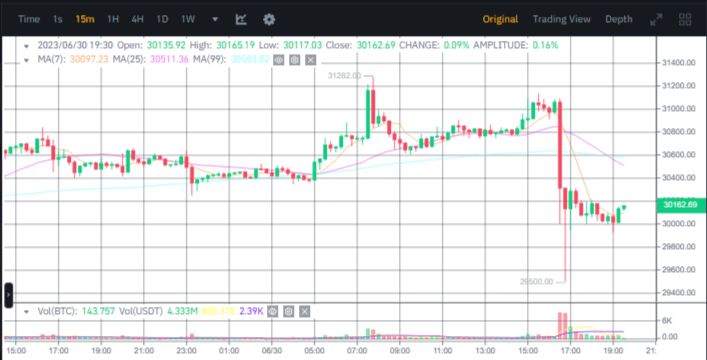This screenshot has width=707, height=360.
Task: Select the Time interval option
Action: coord(29,19)
